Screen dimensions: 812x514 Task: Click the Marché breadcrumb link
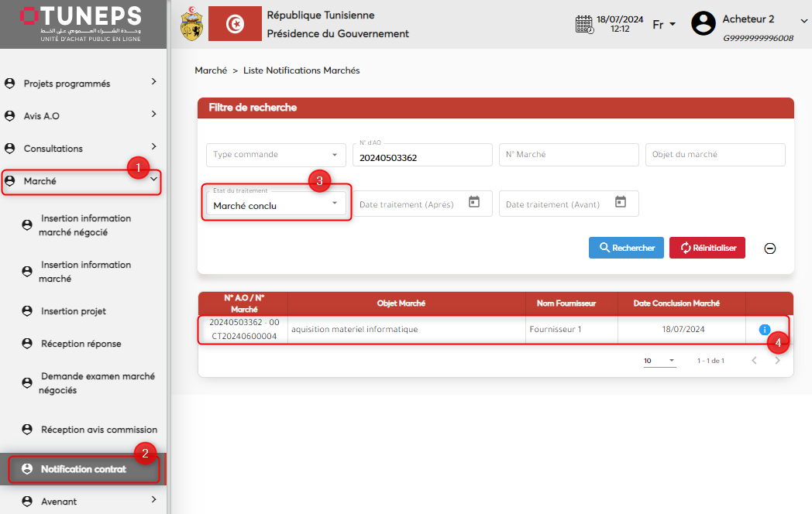pos(211,70)
